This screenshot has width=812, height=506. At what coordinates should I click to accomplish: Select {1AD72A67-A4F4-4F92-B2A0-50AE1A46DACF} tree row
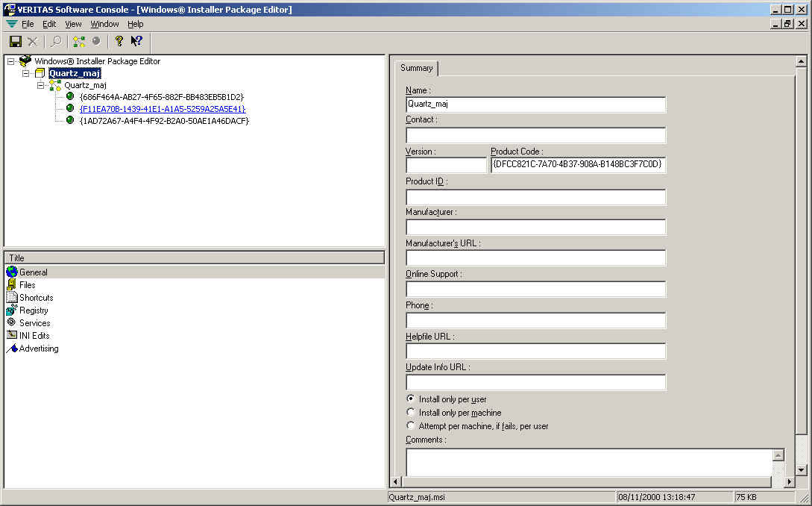coord(164,121)
